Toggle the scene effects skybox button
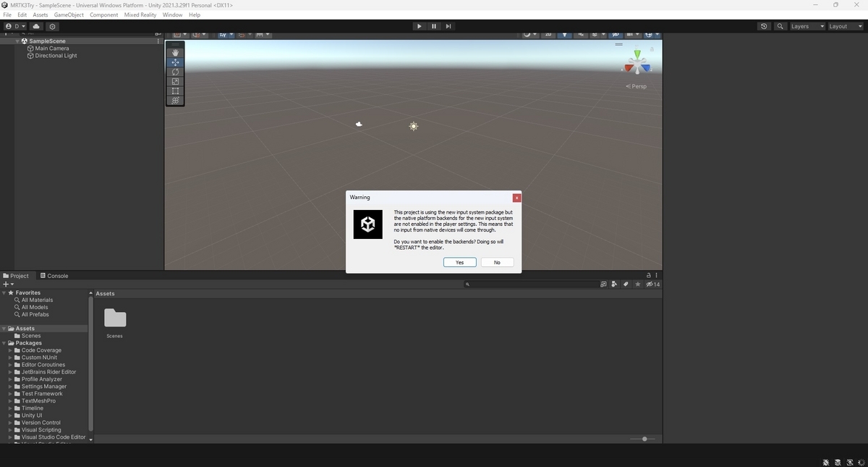The height and width of the screenshot is (467, 868). (x=595, y=34)
